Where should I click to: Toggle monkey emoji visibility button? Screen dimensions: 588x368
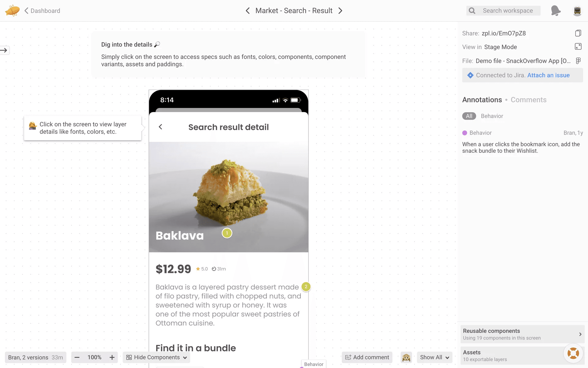pyautogui.click(x=406, y=357)
